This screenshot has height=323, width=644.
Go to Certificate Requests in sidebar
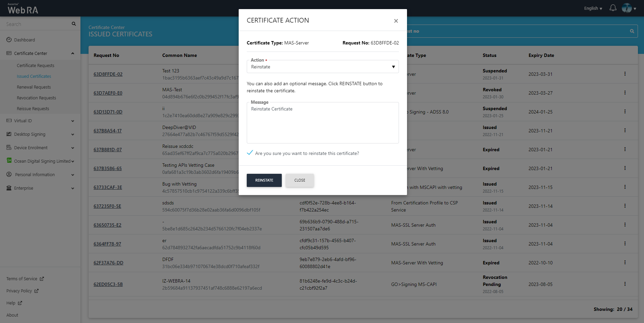(35, 65)
